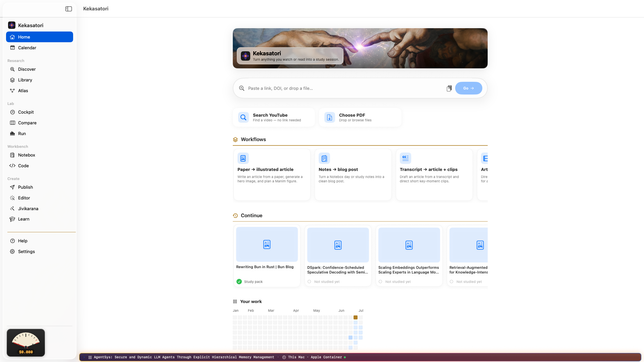The width and height of the screenshot is (644, 362).
Task: Toggle the sidebar panel icon
Action: tap(68, 9)
